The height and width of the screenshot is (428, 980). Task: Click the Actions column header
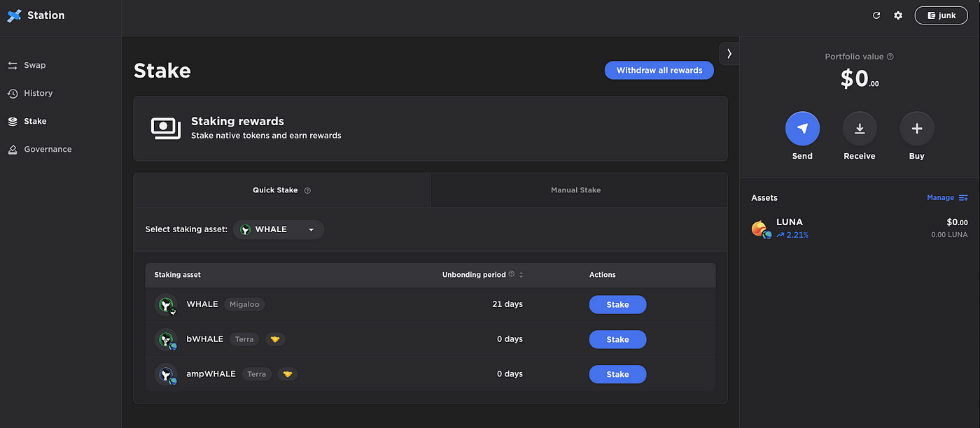[x=603, y=275]
